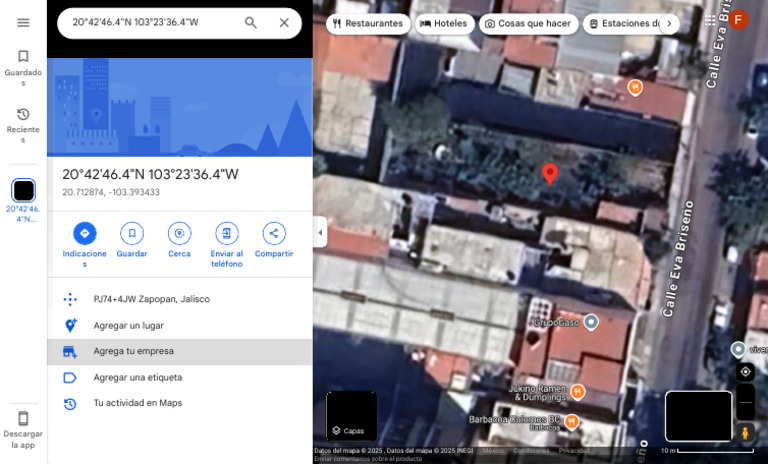Filter by Cosas que hacer chip

[528, 24]
